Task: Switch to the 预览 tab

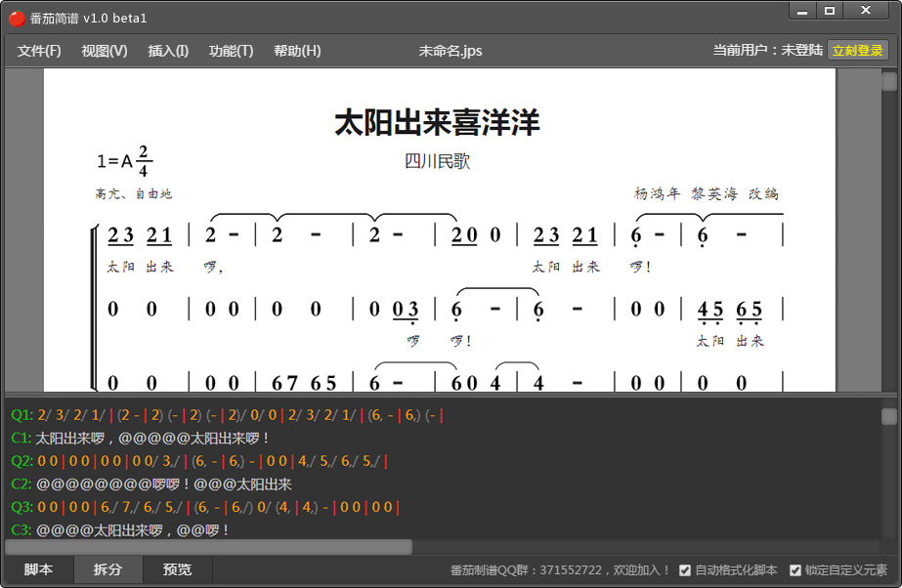Action: click(x=177, y=570)
